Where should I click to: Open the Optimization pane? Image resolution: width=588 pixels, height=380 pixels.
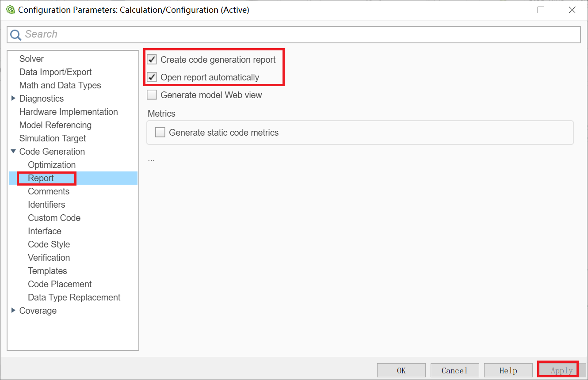(x=52, y=165)
